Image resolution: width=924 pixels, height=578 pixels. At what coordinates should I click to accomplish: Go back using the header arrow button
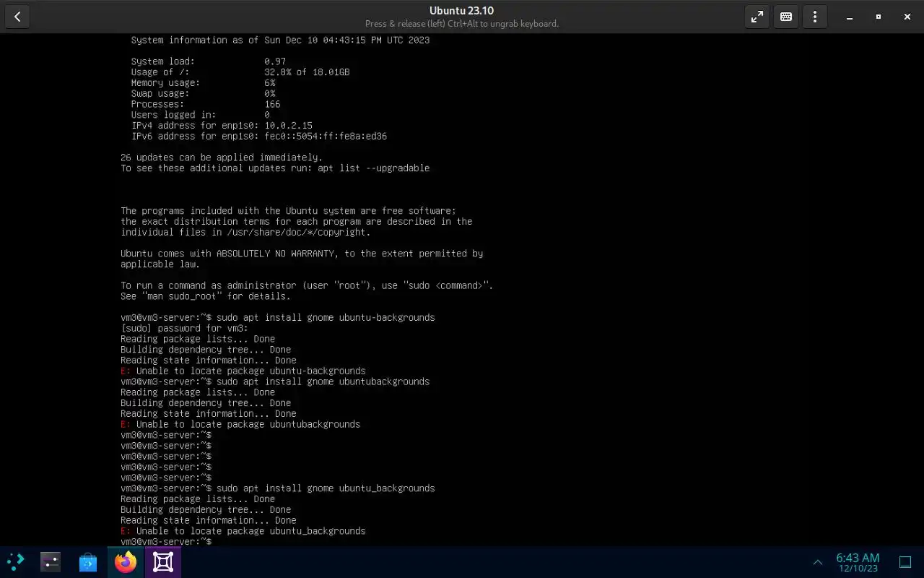tap(17, 17)
